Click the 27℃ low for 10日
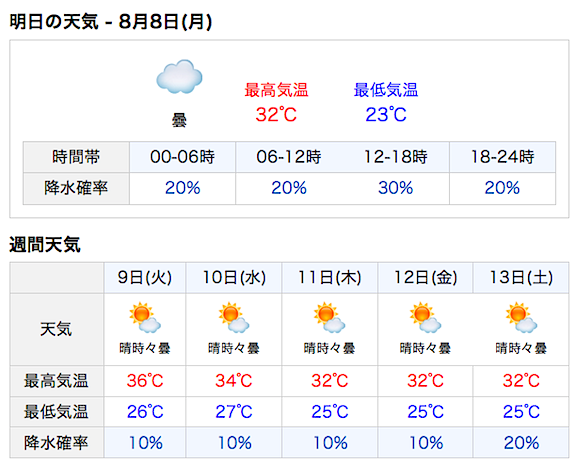Screen dimensions: 576x464 pos(234,411)
